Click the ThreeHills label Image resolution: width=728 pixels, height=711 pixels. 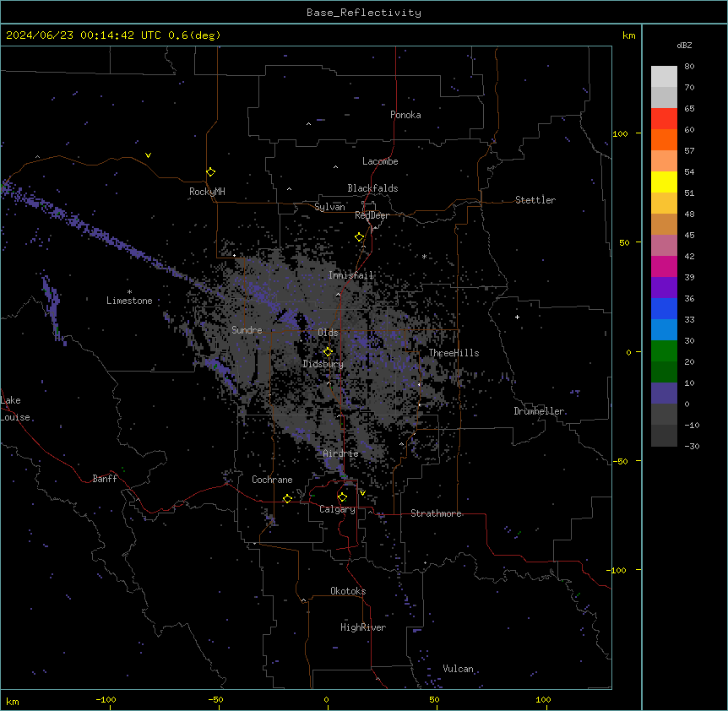(454, 353)
